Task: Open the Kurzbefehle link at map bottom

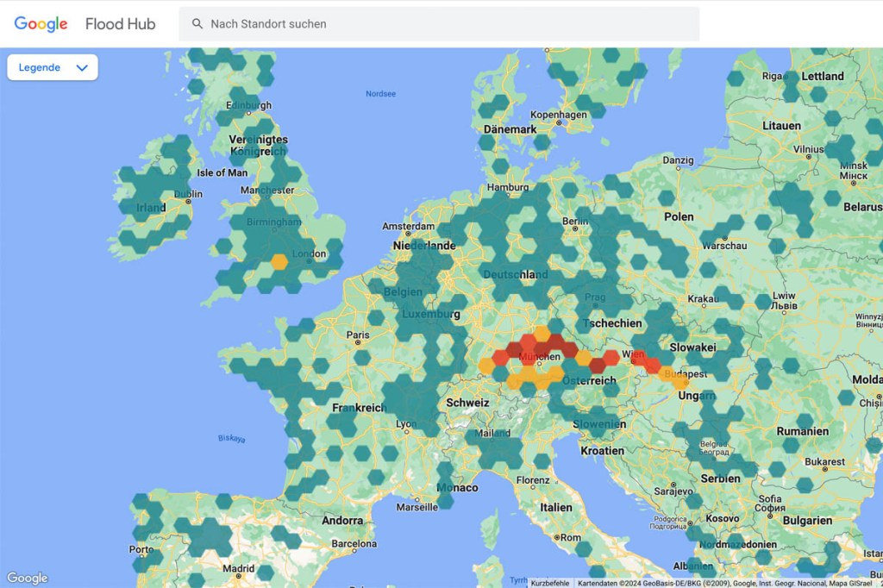Action: coord(549,584)
